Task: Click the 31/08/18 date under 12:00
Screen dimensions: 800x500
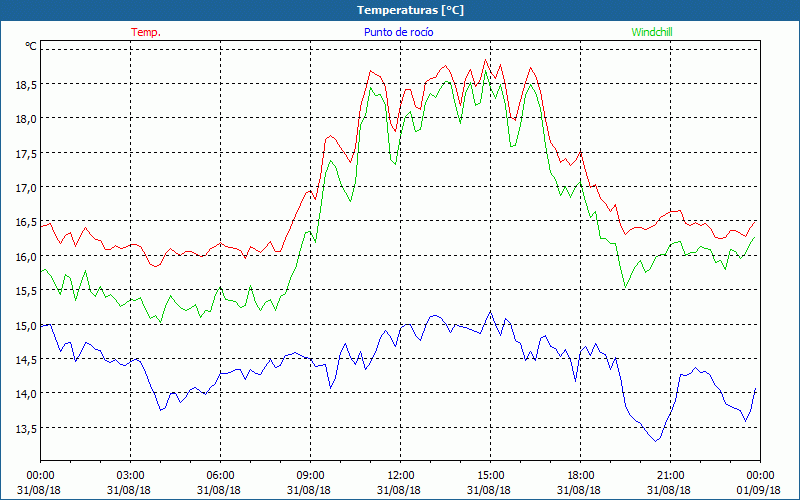Action: point(399,490)
